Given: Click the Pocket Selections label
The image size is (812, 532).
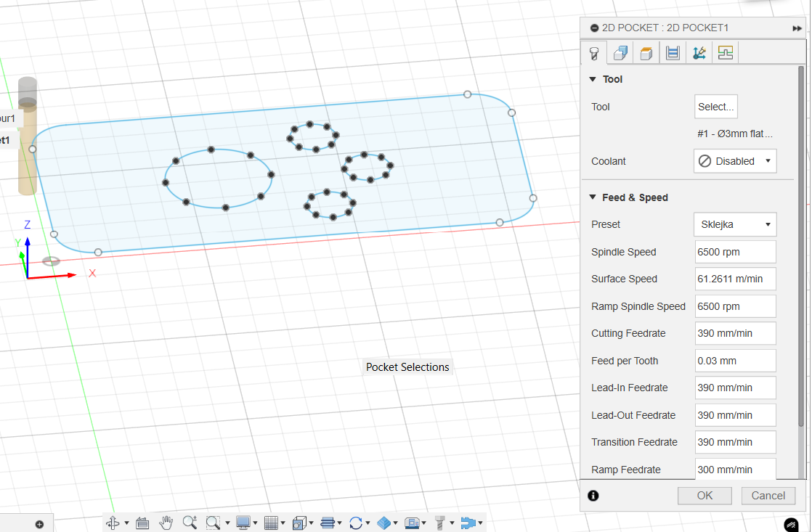Looking at the screenshot, I should pyautogui.click(x=407, y=367).
